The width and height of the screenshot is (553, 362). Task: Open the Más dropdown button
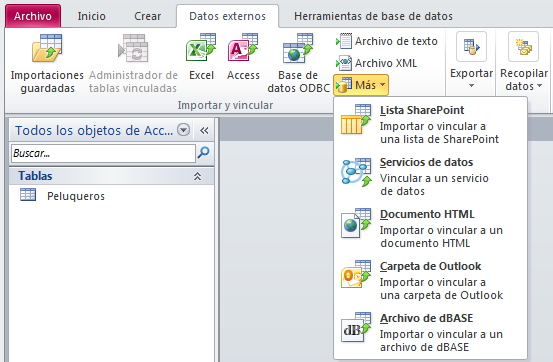[361, 85]
